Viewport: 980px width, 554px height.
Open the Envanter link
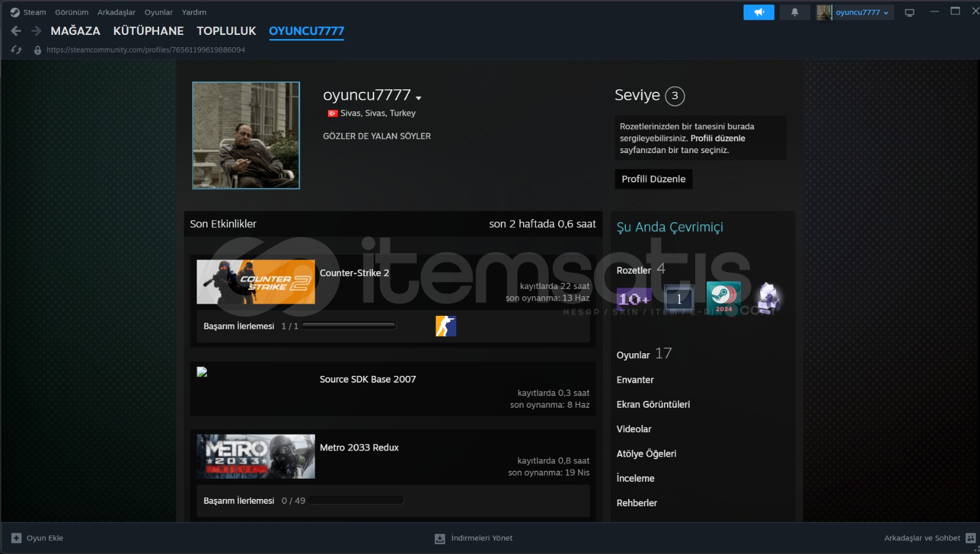635,380
